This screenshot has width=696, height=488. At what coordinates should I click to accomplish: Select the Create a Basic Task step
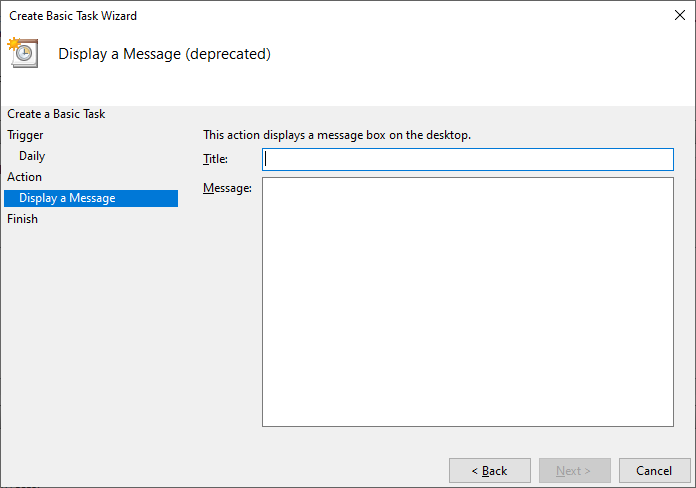tap(56, 114)
